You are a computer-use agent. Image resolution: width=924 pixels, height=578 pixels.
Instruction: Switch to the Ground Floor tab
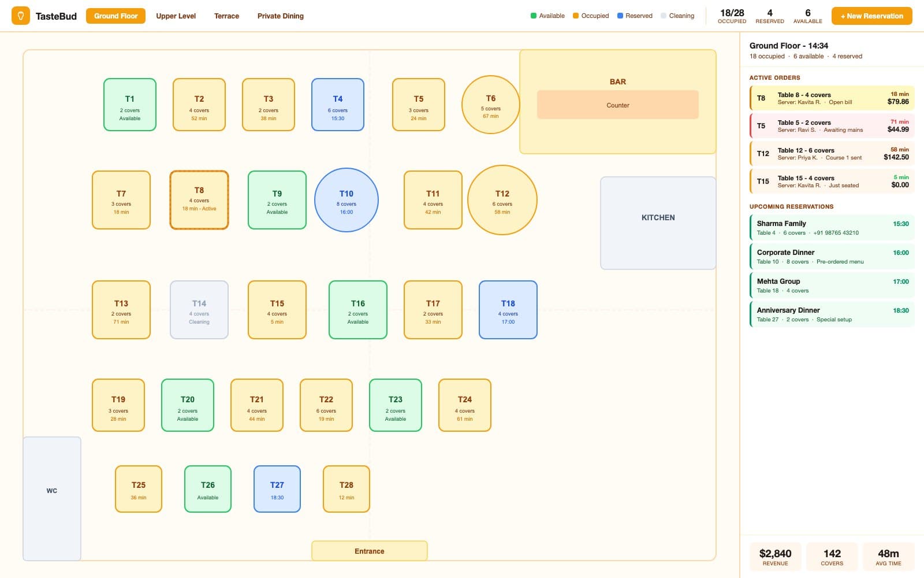point(115,16)
